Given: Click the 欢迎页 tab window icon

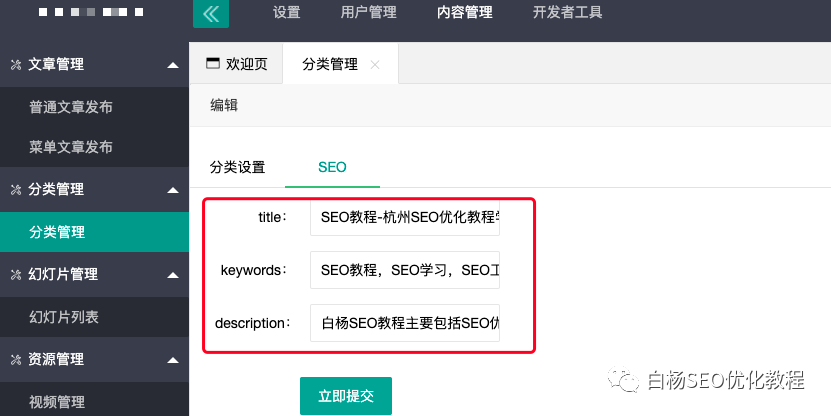Looking at the screenshot, I should 212,64.
